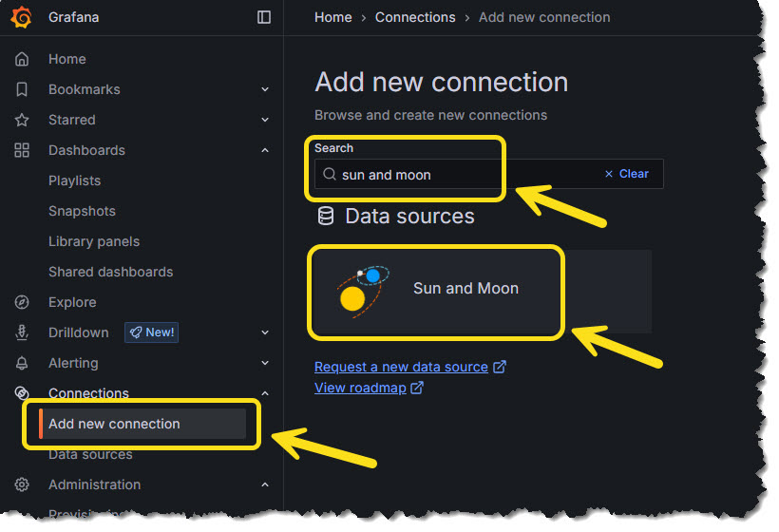Click the Data sources database icon
Viewport: 779px width, 532px height.
pos(326,216)
